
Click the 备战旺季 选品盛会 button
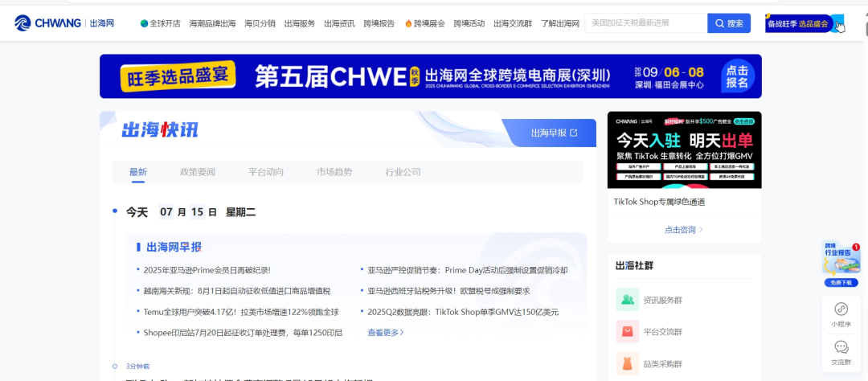point(799,24)
